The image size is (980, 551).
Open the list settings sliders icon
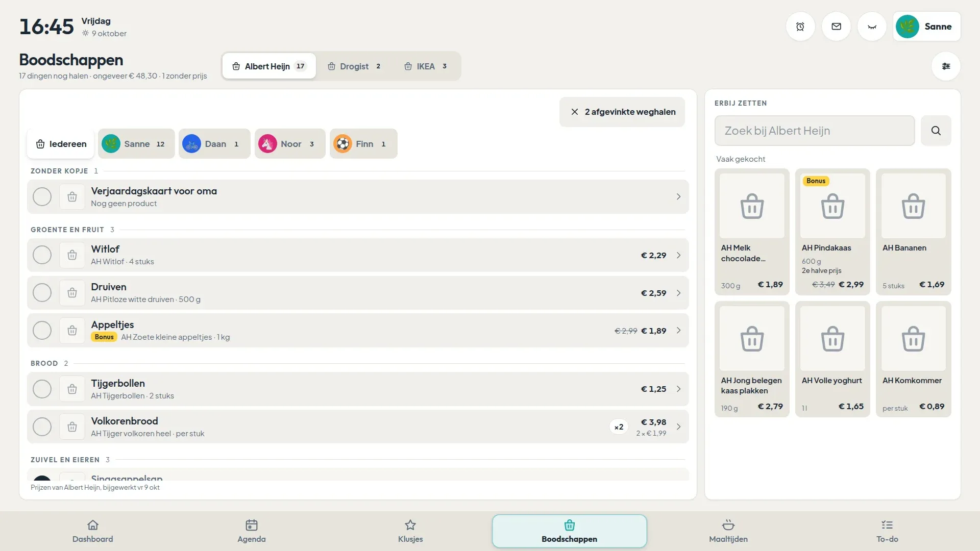tap(946, 66)
